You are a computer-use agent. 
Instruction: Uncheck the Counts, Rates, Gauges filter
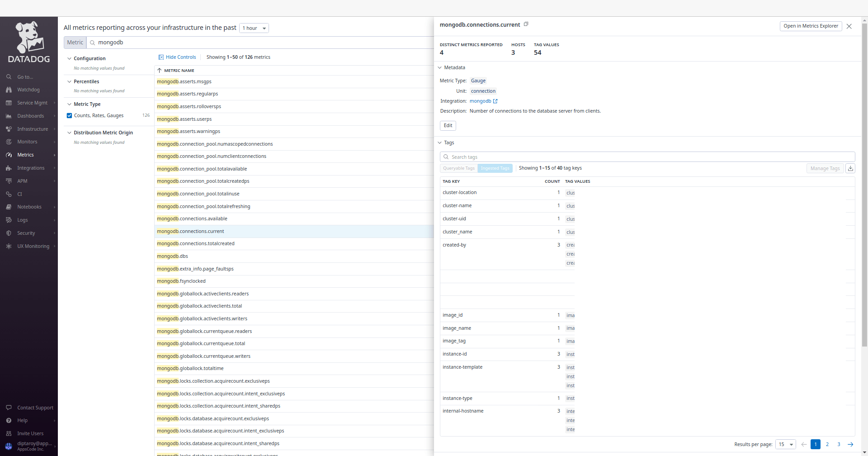pos(69,115)
